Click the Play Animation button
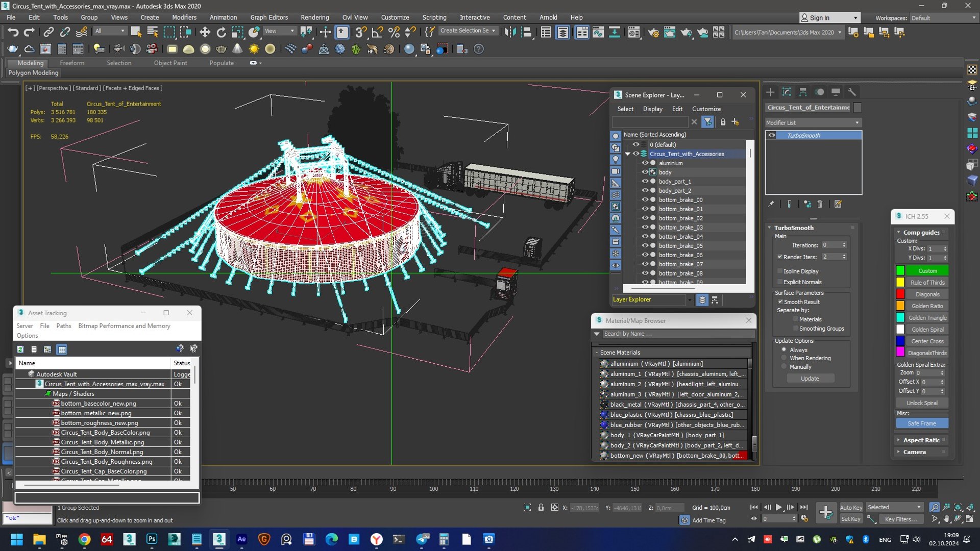Screen dimensions: 980x551 [779, 507]
